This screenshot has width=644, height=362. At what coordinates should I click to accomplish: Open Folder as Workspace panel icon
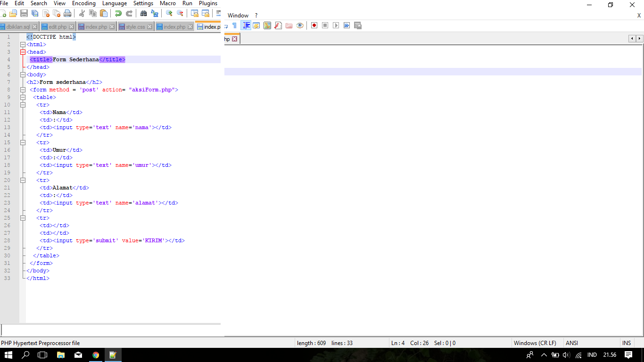(x=289, y=25)
